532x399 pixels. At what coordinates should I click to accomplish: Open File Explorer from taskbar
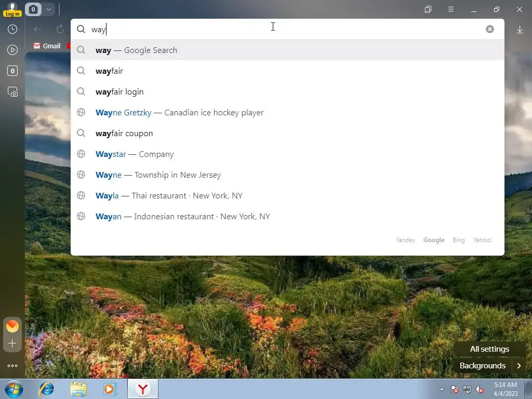coord(78,389)
